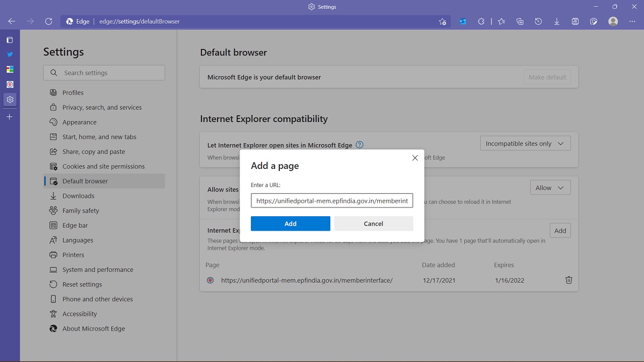
Task: Select the Settings gear vertical tab
Action: [10, 99]
